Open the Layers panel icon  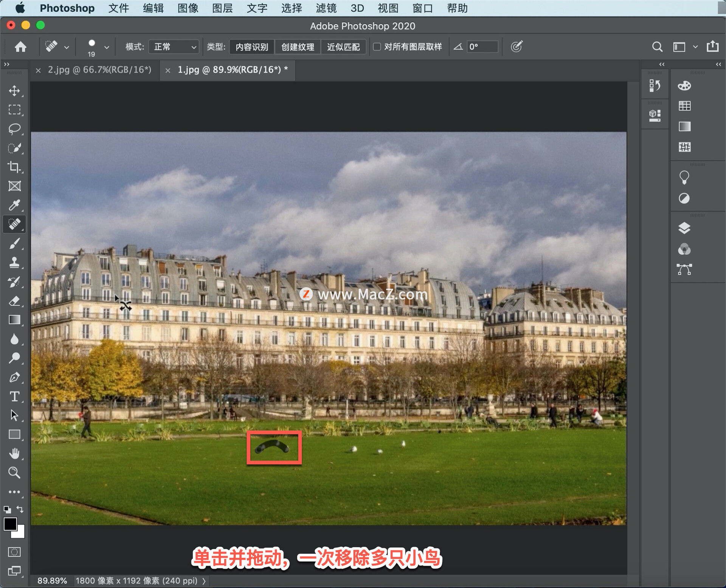click(684, 228)
